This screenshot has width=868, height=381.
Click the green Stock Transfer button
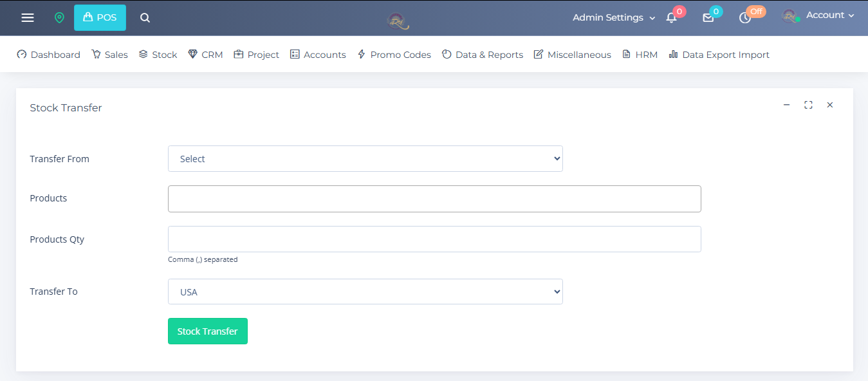coord(208,331)
